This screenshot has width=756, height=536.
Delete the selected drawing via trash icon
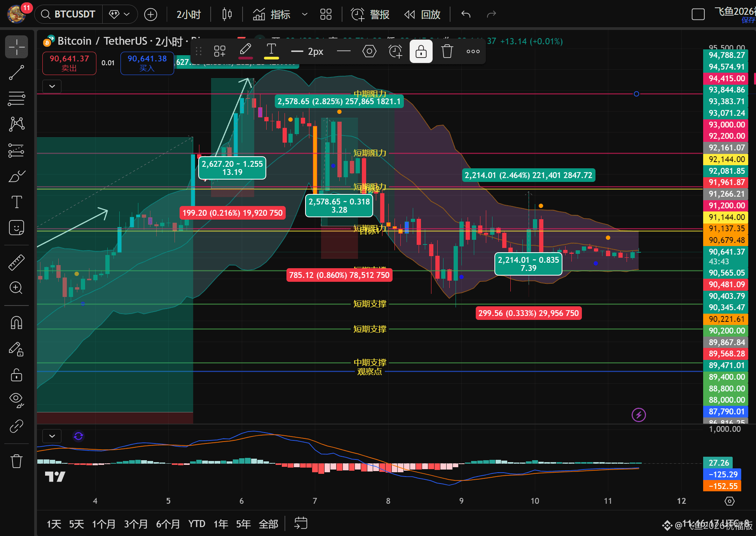pyautogui.click(x=447, y=51)
